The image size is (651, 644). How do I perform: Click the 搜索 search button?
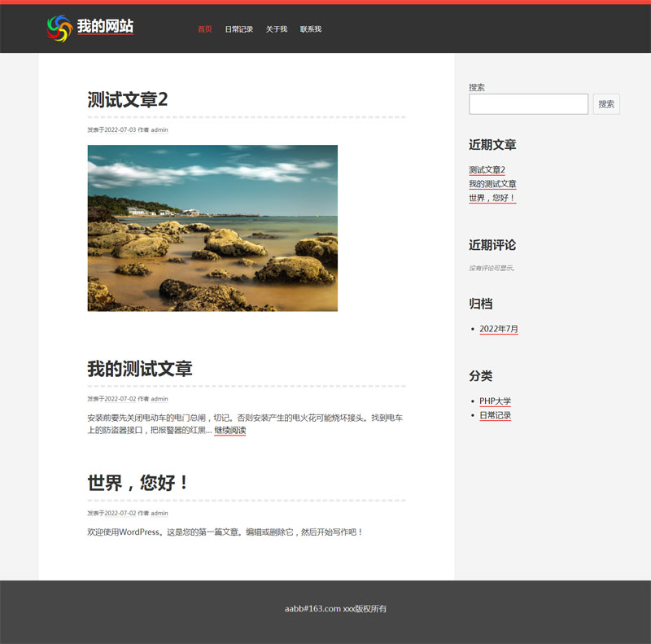tap(606, 104)
